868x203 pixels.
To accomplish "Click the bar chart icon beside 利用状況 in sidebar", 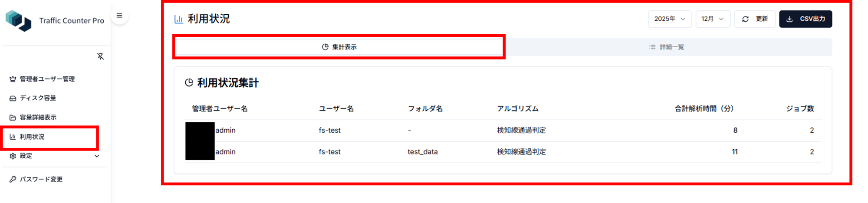I will (x=13, y=137).
